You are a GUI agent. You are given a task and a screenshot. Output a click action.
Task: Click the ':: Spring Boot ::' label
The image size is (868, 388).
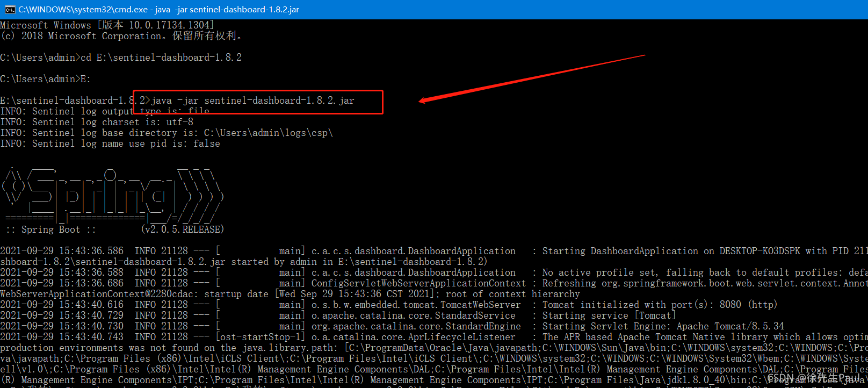pos(51,229)
